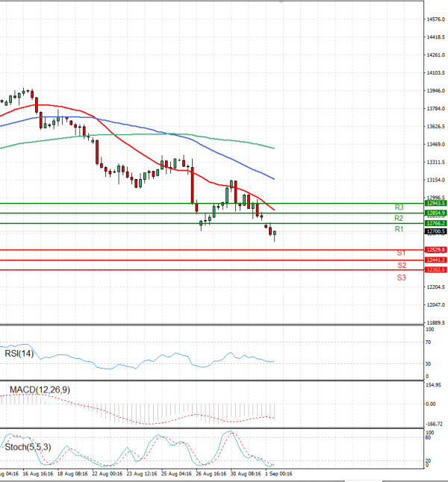Click the green 12943.5 price tag

coord(435,203)
